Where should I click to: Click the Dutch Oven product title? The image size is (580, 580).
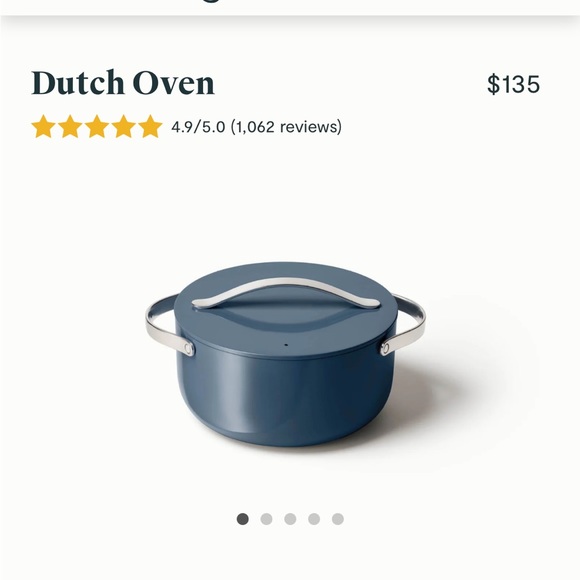point(123,83)
